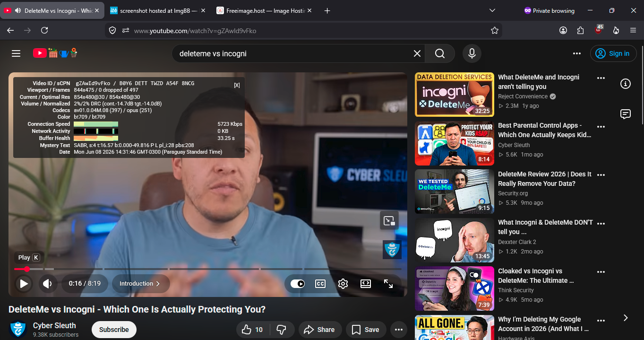
Task: Open 'Best Parental Control Apps' video title
Action: coord(544,130)
